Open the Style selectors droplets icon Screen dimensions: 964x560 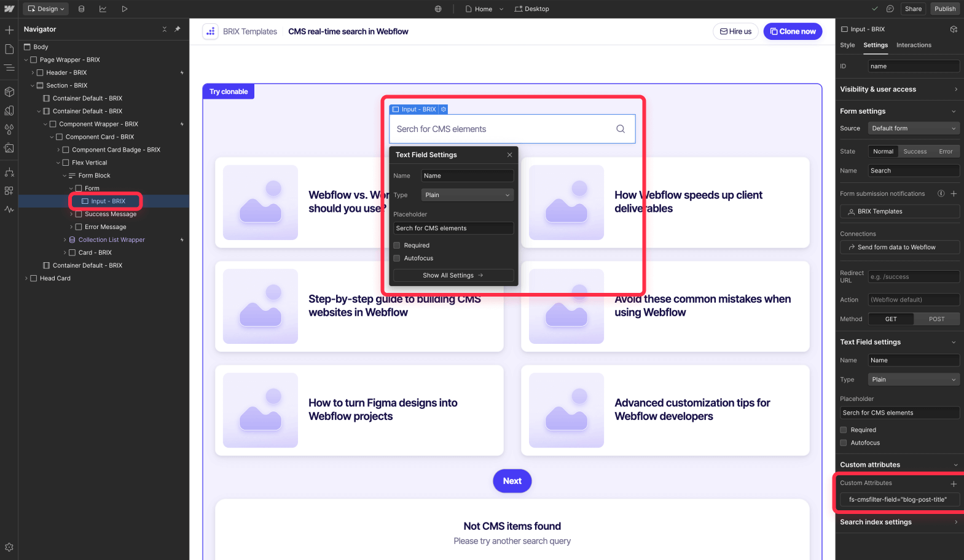click(x=9, y=130)
